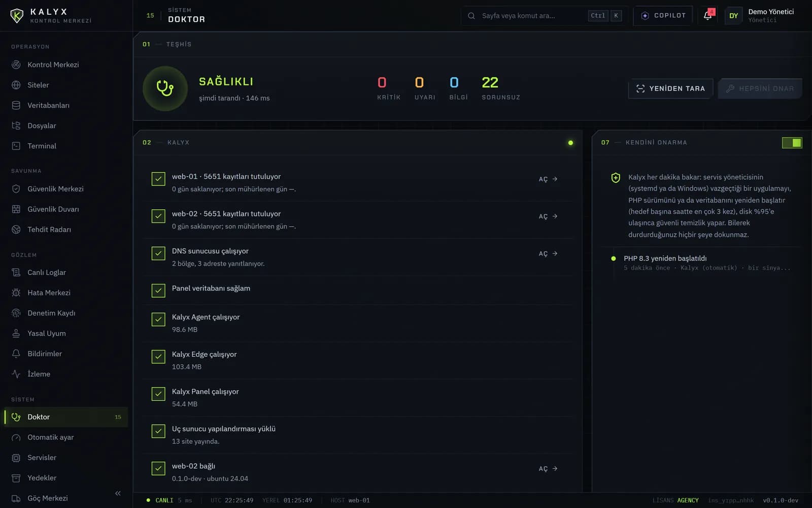Toggle checkbox for Kalyx Edge çalışıyor
This screenshot has height=508, width=812.
click(158, 357)
